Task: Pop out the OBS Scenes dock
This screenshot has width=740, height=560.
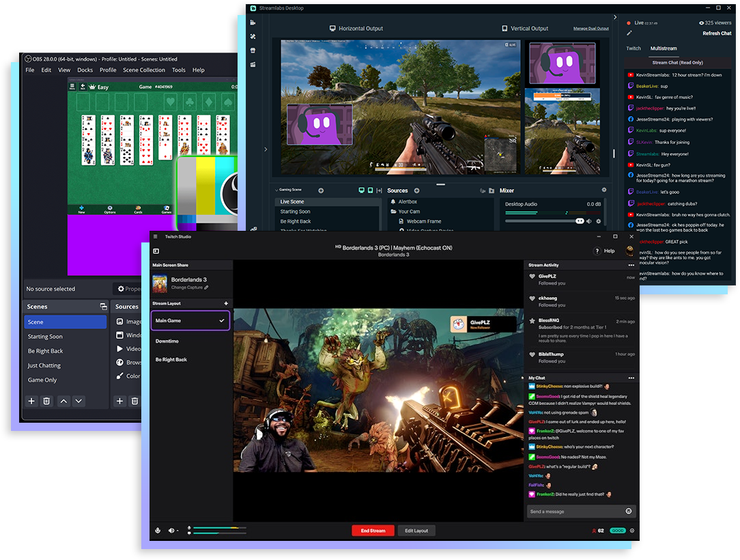Action: [x=103, y=307]
